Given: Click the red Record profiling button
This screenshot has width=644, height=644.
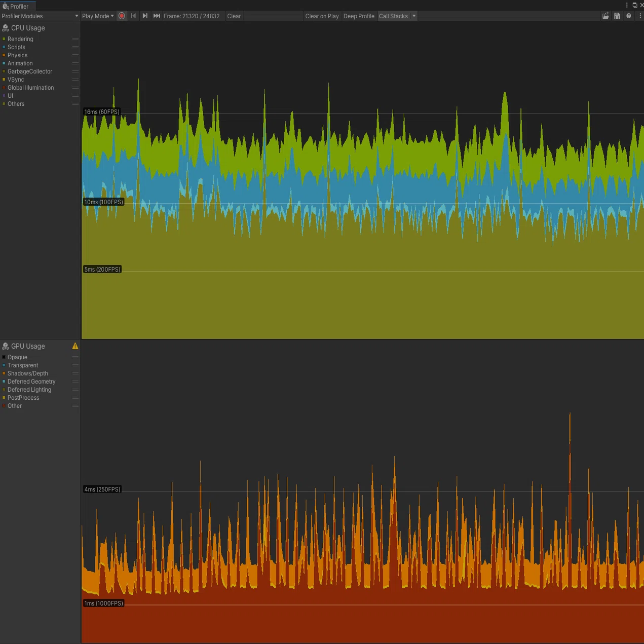Looking at the screenshot, I should [122, 16].
